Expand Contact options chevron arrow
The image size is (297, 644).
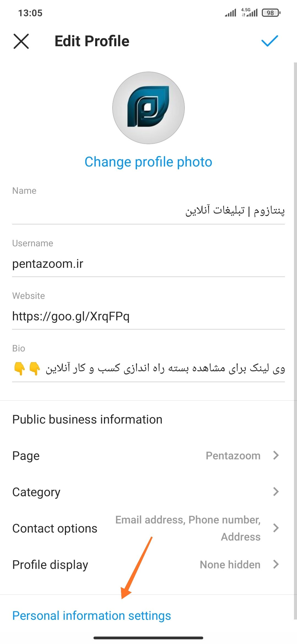pos(276,528)
